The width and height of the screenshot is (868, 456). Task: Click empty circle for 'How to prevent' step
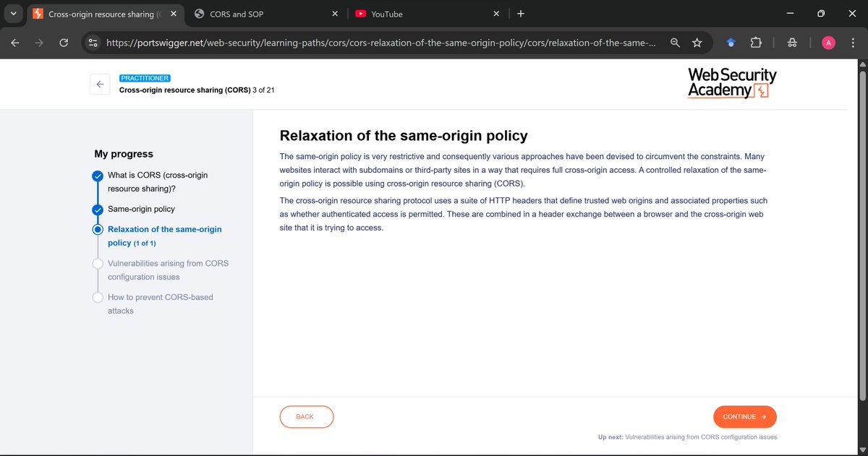point(98,297)
